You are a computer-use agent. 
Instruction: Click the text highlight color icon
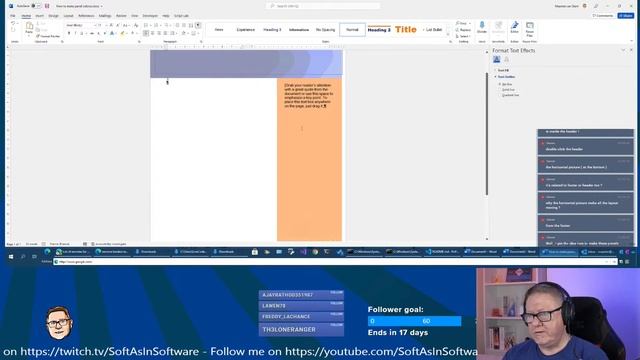click(122, 33)
